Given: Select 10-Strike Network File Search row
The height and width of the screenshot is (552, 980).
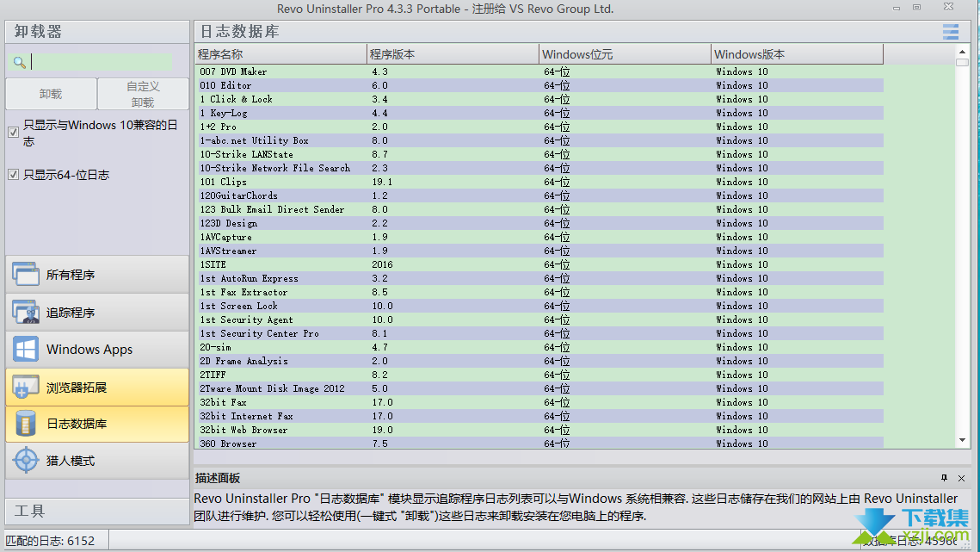Looking at the screenshot, I should pos(539,168).
